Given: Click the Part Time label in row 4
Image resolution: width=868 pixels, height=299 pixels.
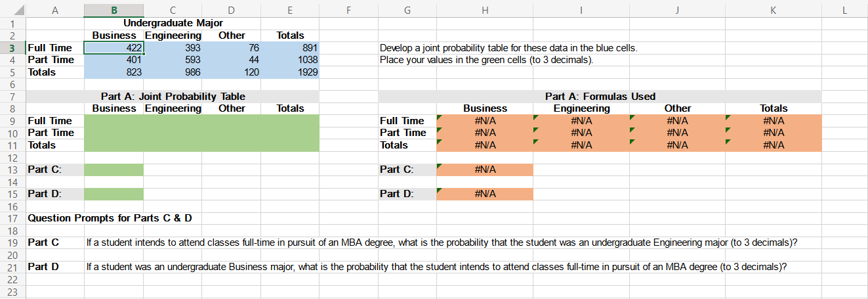Looking at the screenshot, I should coord(51,60).
